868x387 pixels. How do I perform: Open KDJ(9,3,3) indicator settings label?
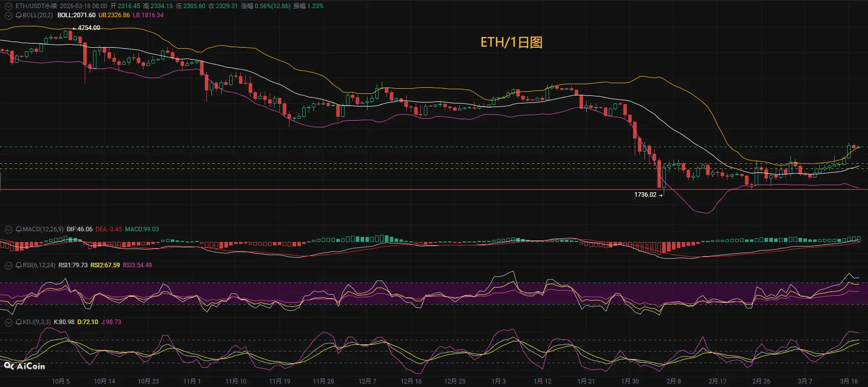(x=37, y=322)
